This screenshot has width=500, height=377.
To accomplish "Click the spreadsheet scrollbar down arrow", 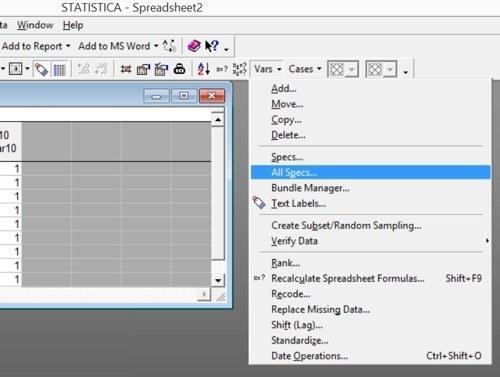I will (x=218, y=280).
